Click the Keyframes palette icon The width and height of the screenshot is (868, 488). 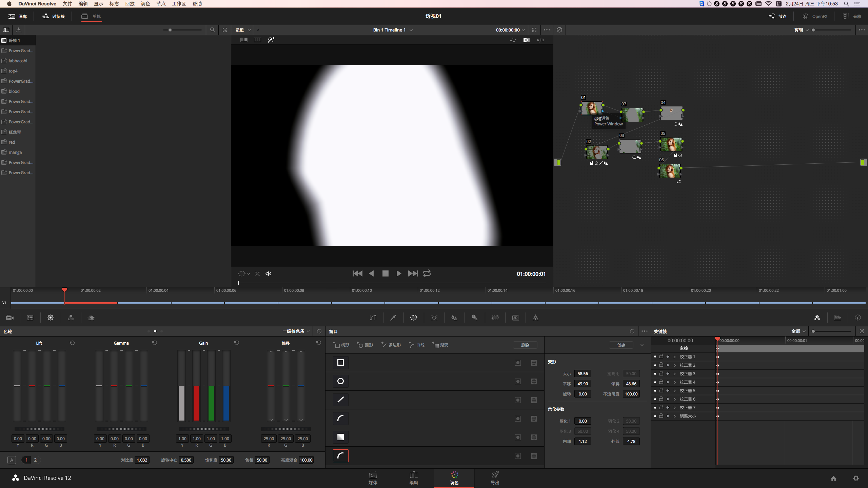coord(817,318)
